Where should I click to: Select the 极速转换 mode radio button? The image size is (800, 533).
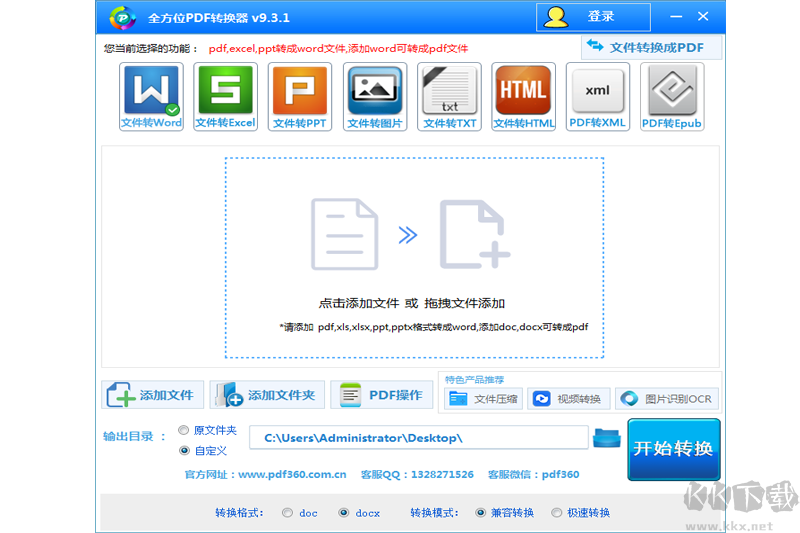tap(557, 513)
